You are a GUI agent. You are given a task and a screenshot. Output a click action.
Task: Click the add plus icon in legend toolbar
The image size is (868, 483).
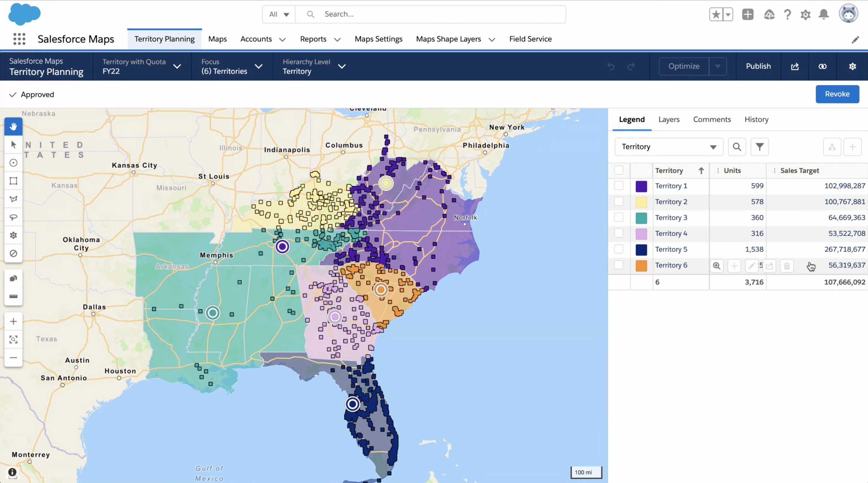pyautogui.click(x=852, y=147)
